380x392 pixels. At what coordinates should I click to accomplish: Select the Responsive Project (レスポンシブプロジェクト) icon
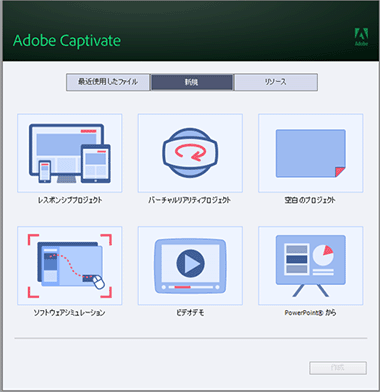point(70,153)
